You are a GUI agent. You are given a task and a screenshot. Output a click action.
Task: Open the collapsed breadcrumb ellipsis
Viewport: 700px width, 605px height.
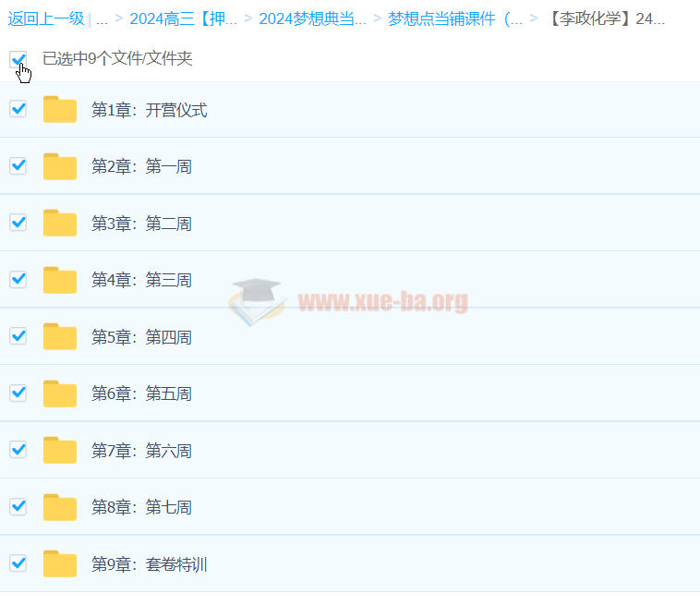[x=102, y=19]
